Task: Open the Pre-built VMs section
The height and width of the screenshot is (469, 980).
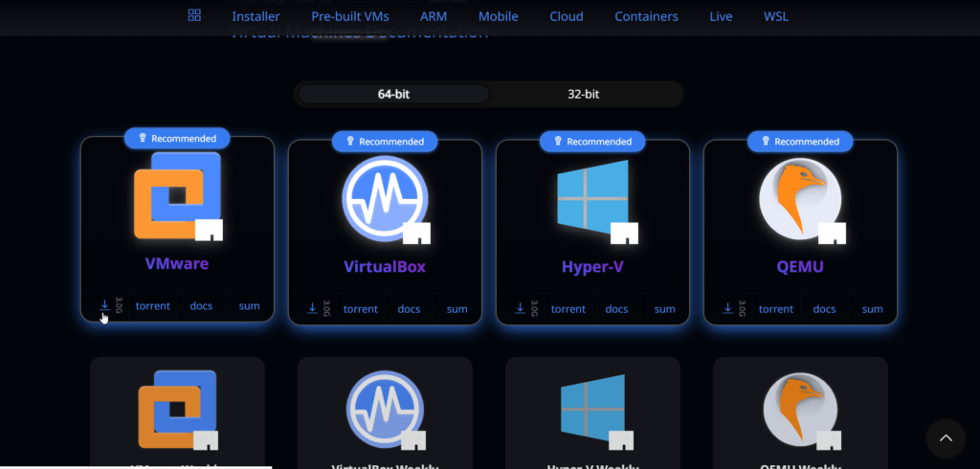Action: (x=350, y=16)
